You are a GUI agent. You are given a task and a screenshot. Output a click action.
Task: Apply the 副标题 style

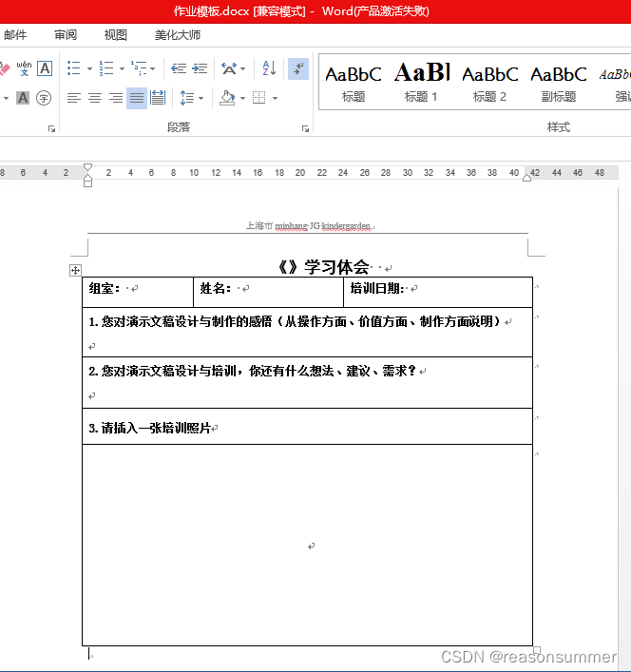pos(559,84)
